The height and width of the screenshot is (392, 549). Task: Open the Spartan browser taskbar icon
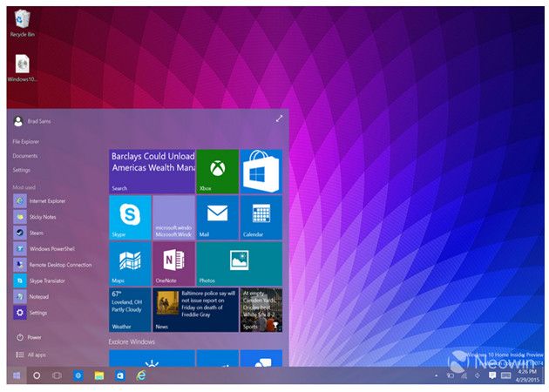pos(78,375)
